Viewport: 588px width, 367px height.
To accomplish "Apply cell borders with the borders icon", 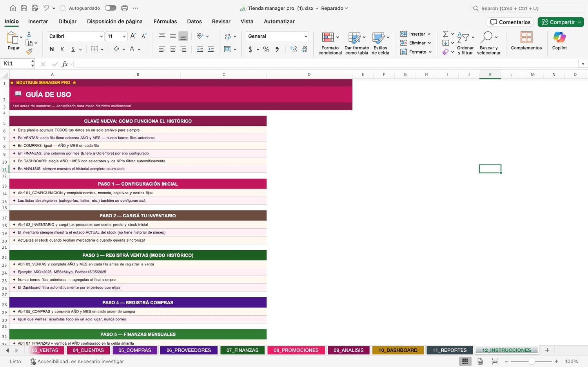I will [x=94, y=49].
